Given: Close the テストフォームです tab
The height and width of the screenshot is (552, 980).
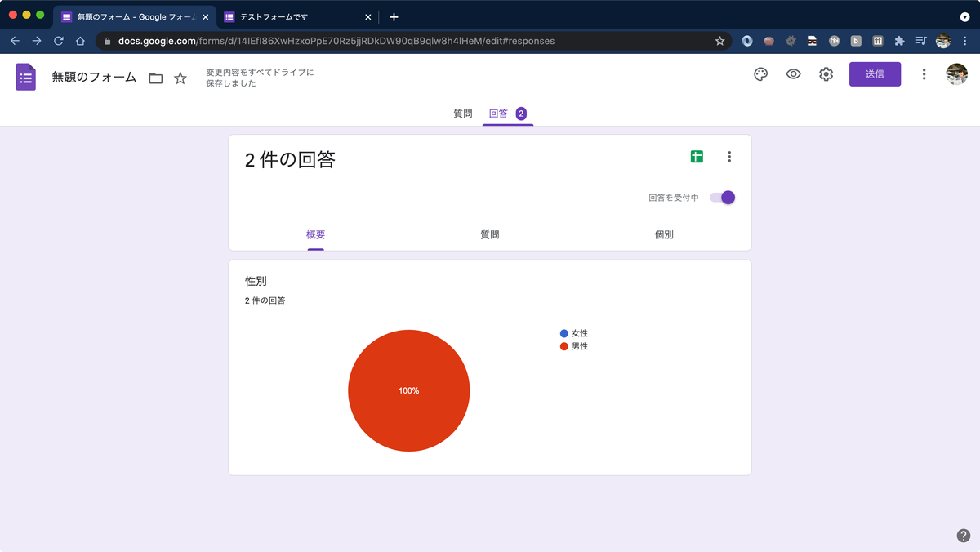Looking at the screenshot, I should click(x=367, y=16).
